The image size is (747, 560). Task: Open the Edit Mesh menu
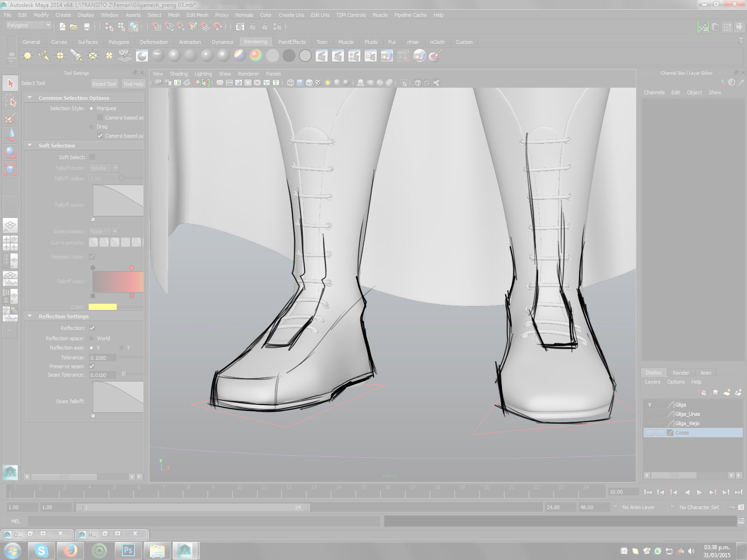coord(197,15)
